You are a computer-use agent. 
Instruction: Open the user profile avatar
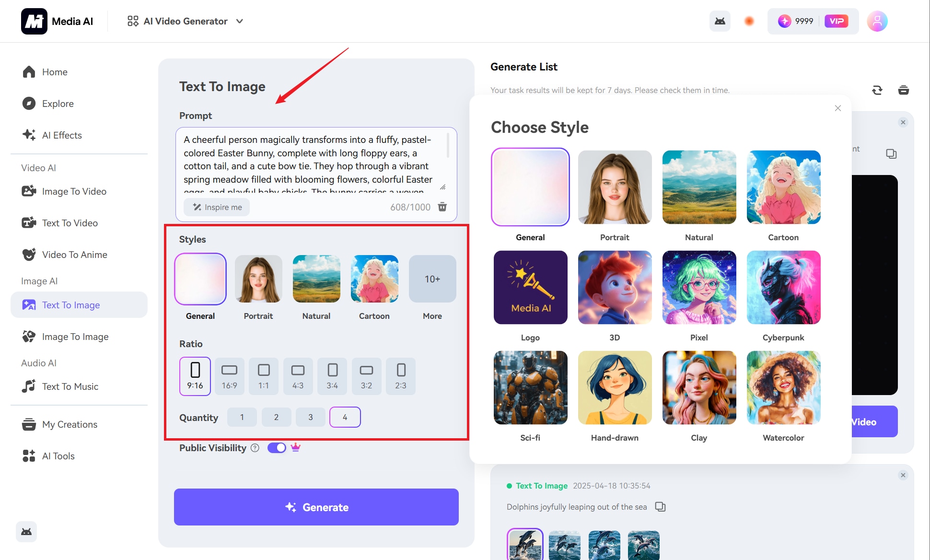pyautogui.click(x=877, y=21)
